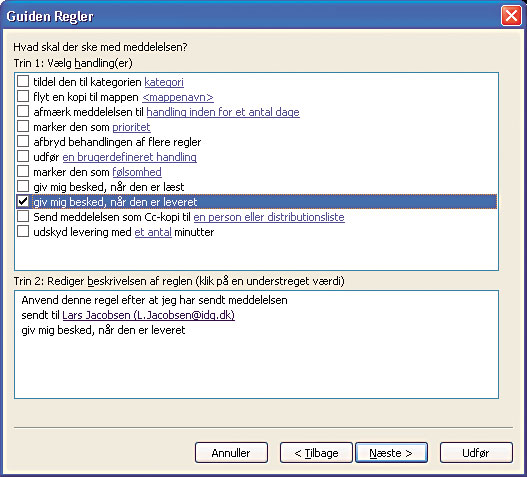Enable 'afbryd behandlingen af flere regler'
The height and width of the screenshot is (477, 527).
click(23, 141)
